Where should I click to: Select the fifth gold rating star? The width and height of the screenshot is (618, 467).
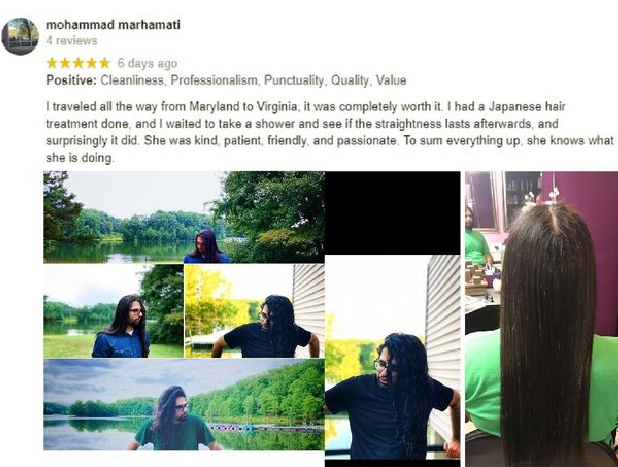click(104, 63)
